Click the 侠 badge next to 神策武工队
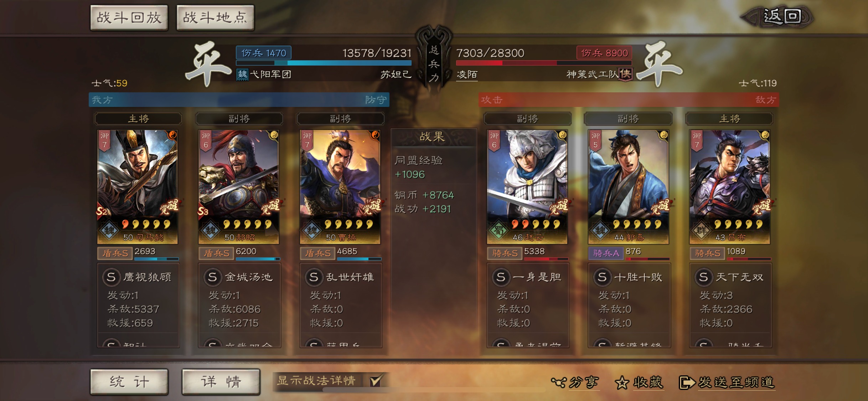The width and height of the screenshot is (868, 401). (625, 74)
